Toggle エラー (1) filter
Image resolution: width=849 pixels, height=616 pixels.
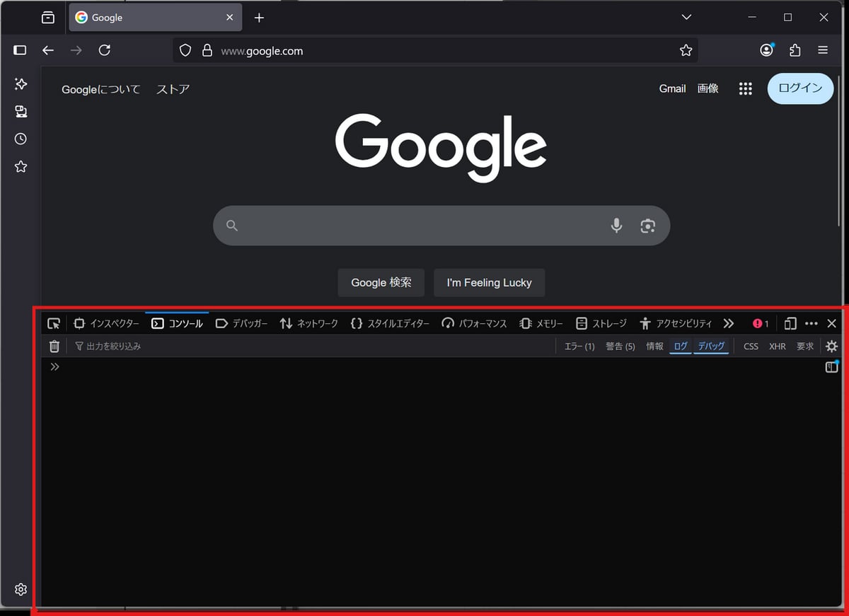[579, 346]
